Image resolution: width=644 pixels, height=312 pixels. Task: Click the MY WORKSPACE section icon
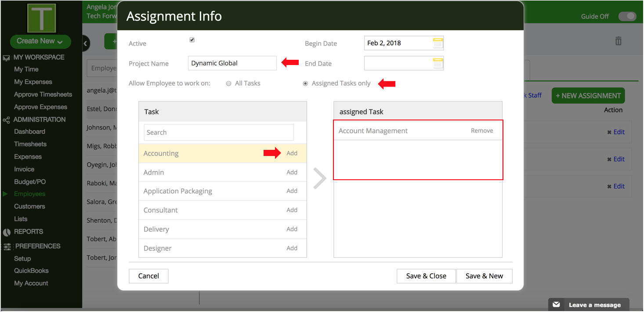click(x=6, y=57)
